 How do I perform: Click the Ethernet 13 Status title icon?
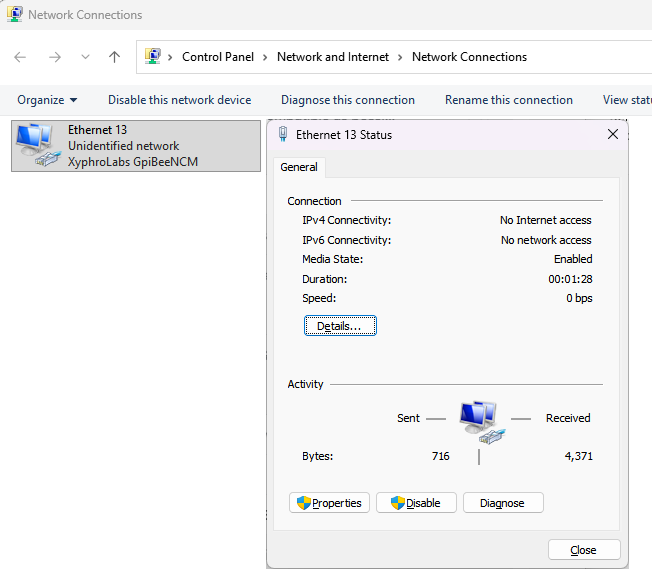tap(283, 134)
